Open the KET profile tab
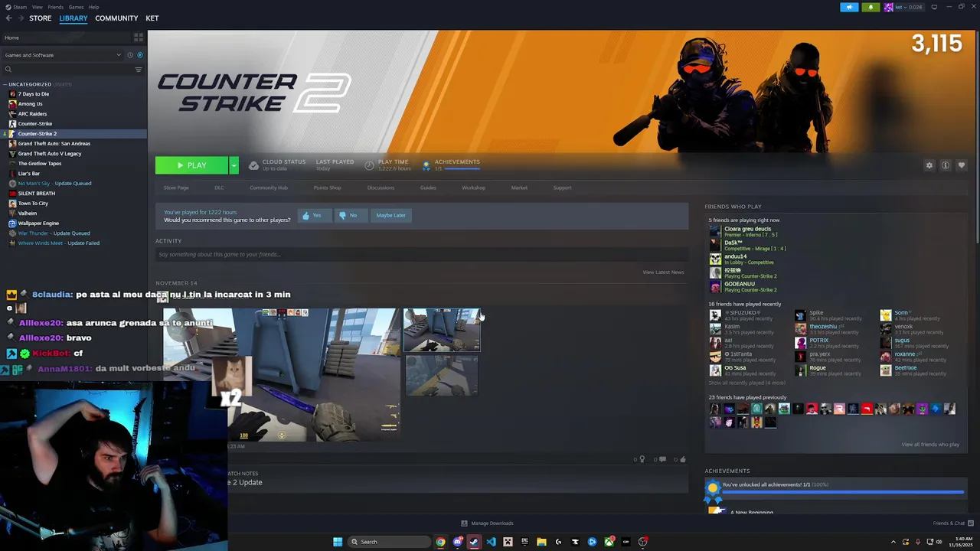The height and width of the screenshot is (551, 980). tap(152, 18)
